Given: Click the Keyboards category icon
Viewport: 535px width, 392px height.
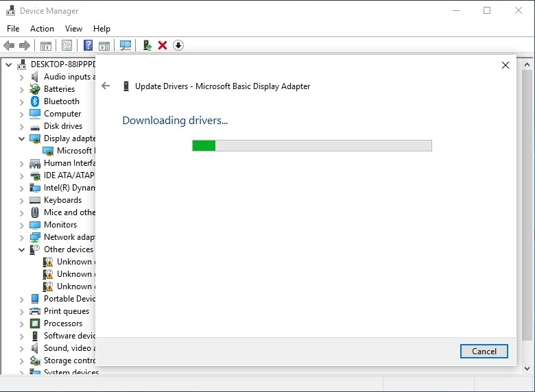Looking at the screenshot, I should [x=35, y=200].
